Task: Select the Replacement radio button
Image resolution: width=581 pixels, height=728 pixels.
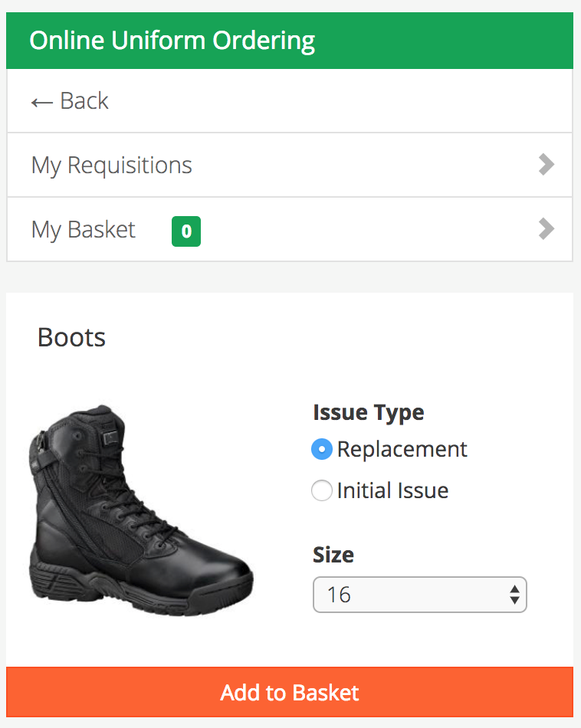Action: click(x=322, y=449)
